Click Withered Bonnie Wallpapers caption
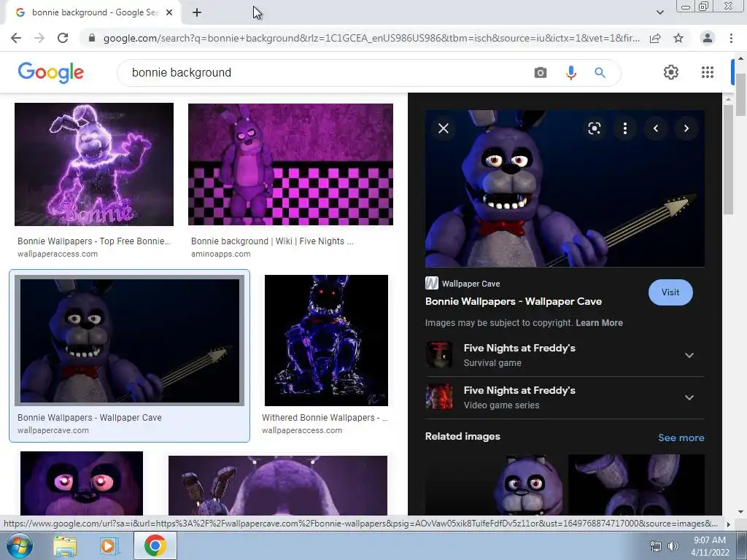 coord(325,418)
